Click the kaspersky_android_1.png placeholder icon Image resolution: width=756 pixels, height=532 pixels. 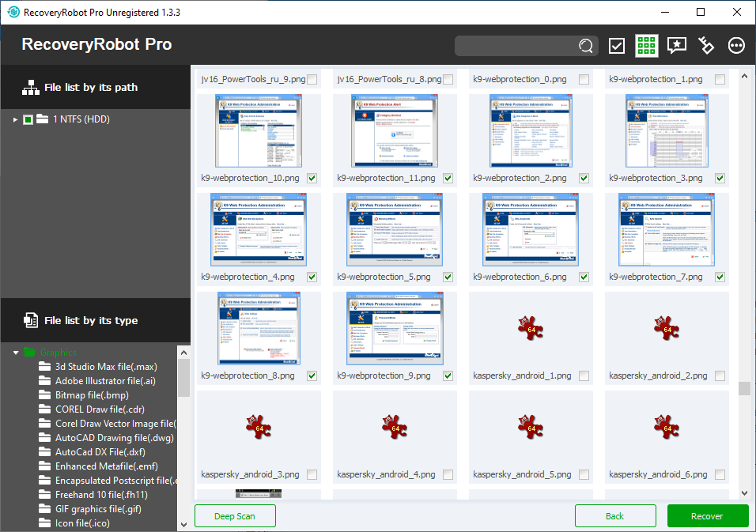(x=531, y=328)
